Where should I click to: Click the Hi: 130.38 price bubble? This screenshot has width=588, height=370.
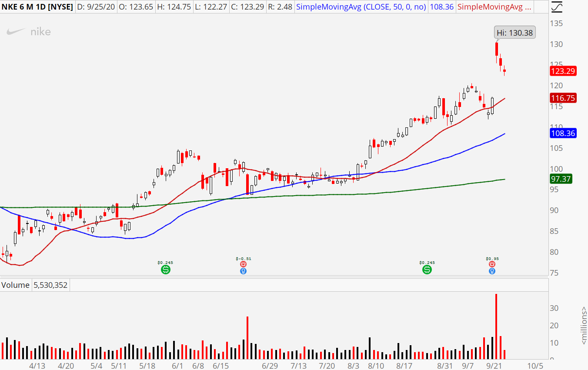(515, 33)
